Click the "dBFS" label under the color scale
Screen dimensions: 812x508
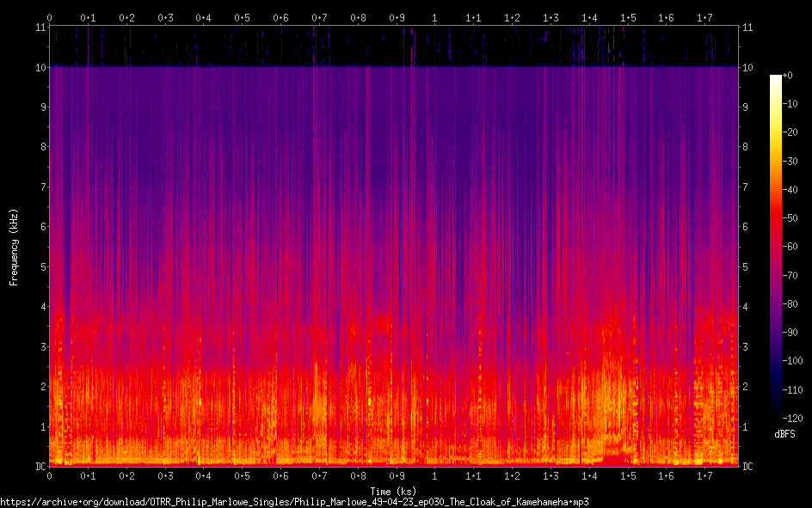784,435
